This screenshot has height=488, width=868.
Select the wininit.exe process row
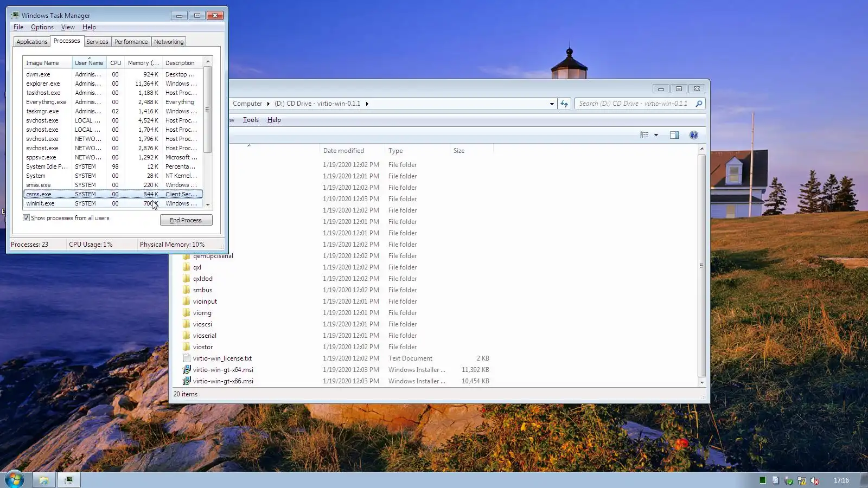tap(113, 203)
